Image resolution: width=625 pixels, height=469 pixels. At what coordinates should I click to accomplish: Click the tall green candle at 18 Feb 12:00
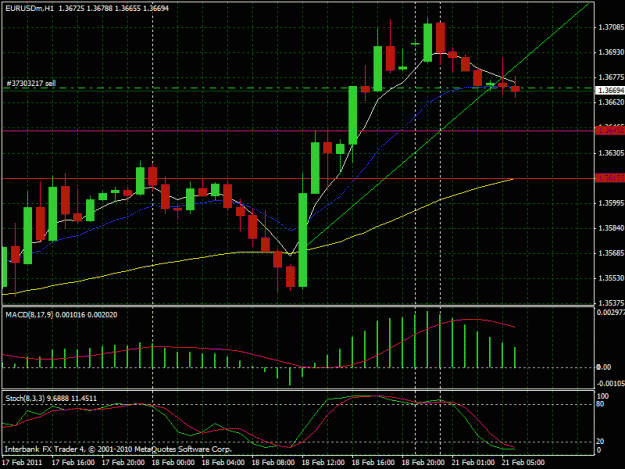(x=303, y=239)
